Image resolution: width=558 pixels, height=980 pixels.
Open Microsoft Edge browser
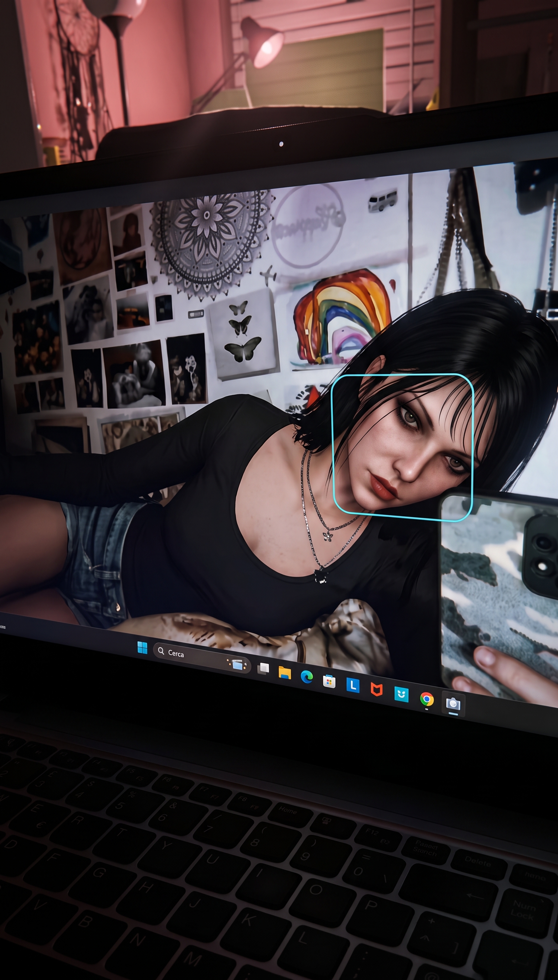[307, 677]
